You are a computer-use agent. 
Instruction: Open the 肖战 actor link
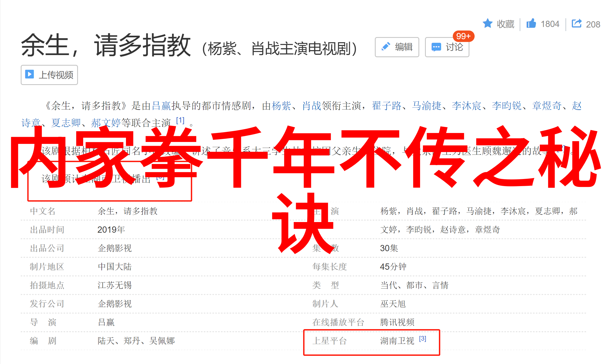point(312,106)
